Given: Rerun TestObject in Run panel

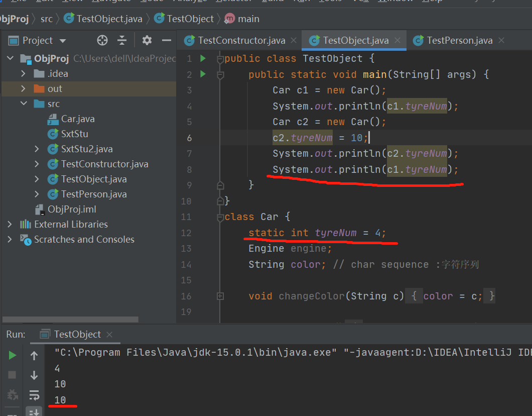Looking at the screenshot, I should [x=12, y=355].
